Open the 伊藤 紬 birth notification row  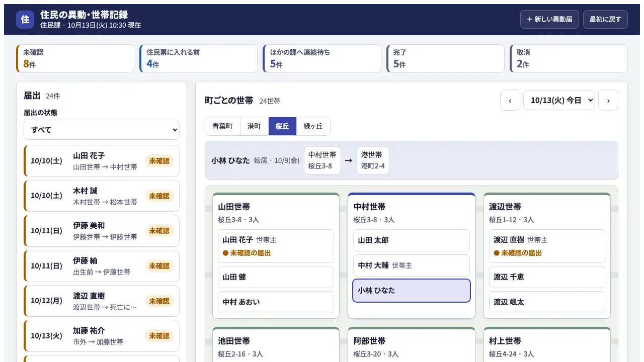pyautogui.click(x=102, y=266)
